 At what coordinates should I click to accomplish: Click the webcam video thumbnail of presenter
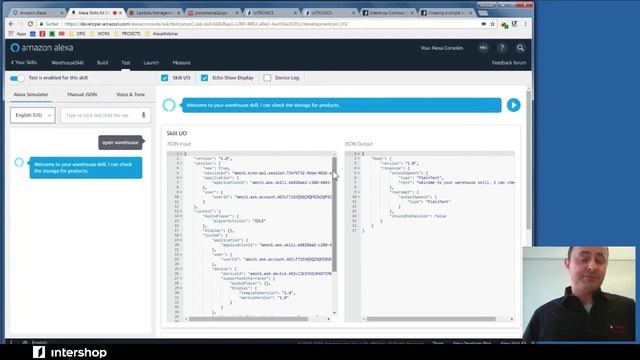pyautogui.click(x=579, y=293)
